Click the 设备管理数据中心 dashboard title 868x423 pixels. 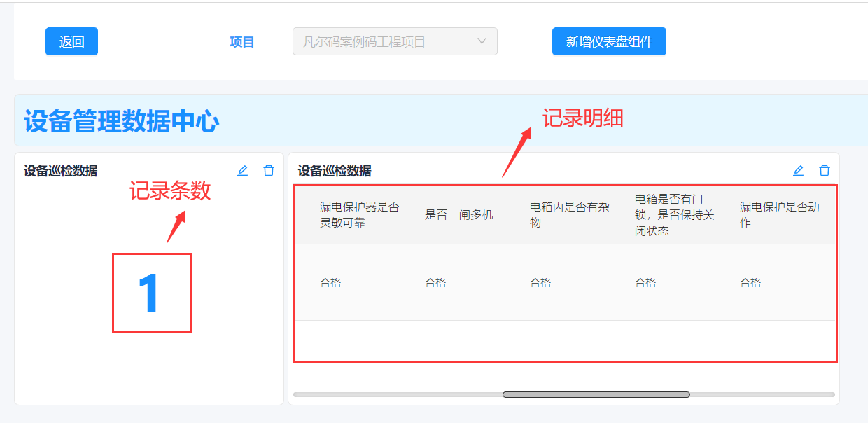coord(122,121)
